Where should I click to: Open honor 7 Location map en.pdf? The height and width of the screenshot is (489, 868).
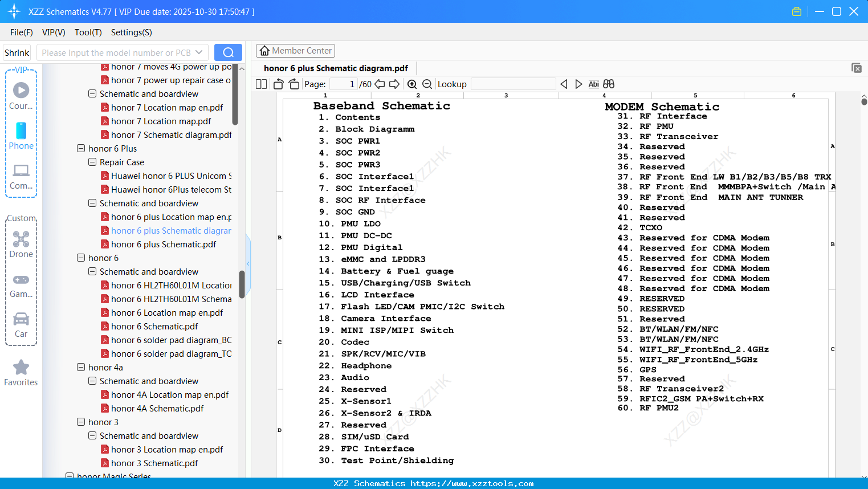167,107
